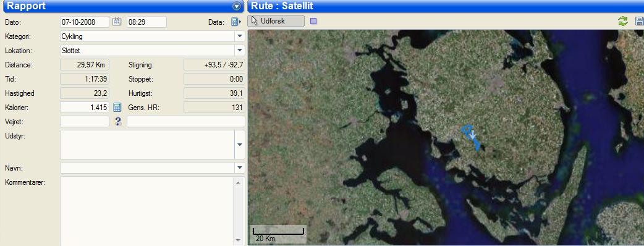Click the Hurtigst value 39,1

[x=214, y=93]
